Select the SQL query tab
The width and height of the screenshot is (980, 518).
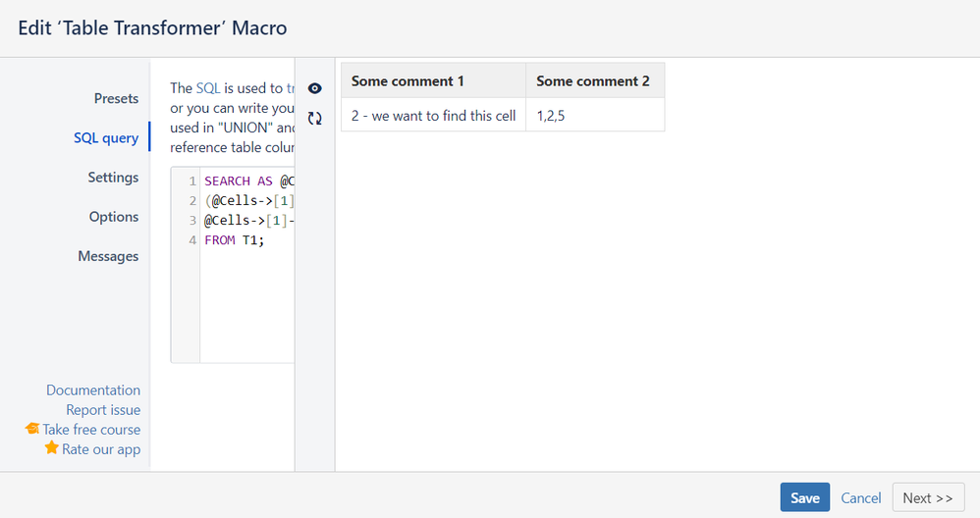pos(106,138)
